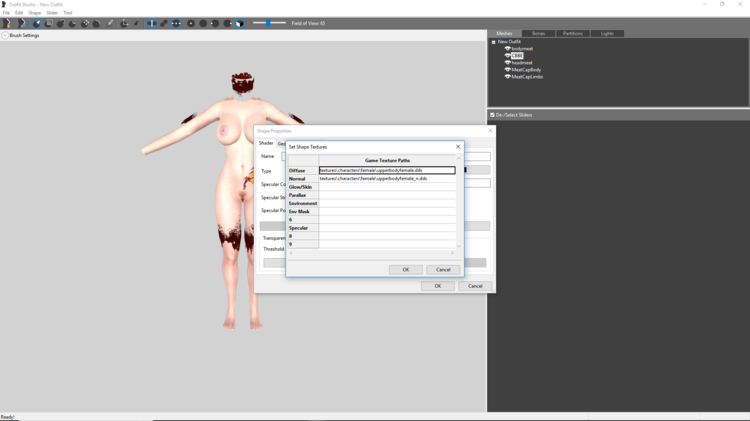
Task: Select the Normal texture path cell
Action: (x=387, y=178)
